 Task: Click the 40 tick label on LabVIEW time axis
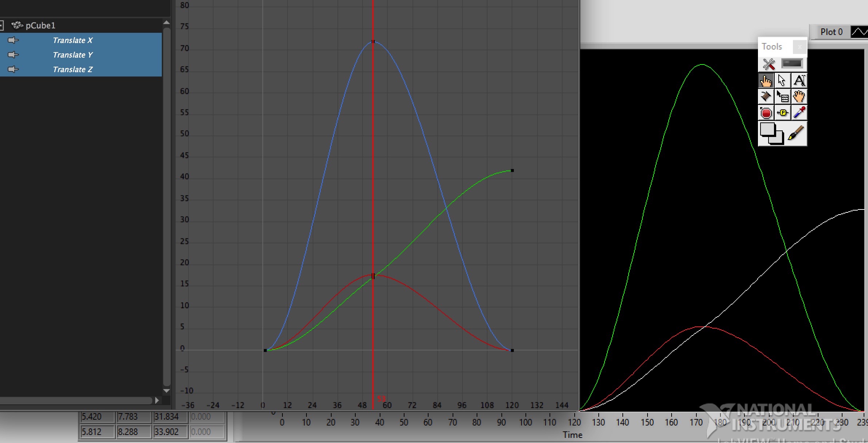[380, 423]
